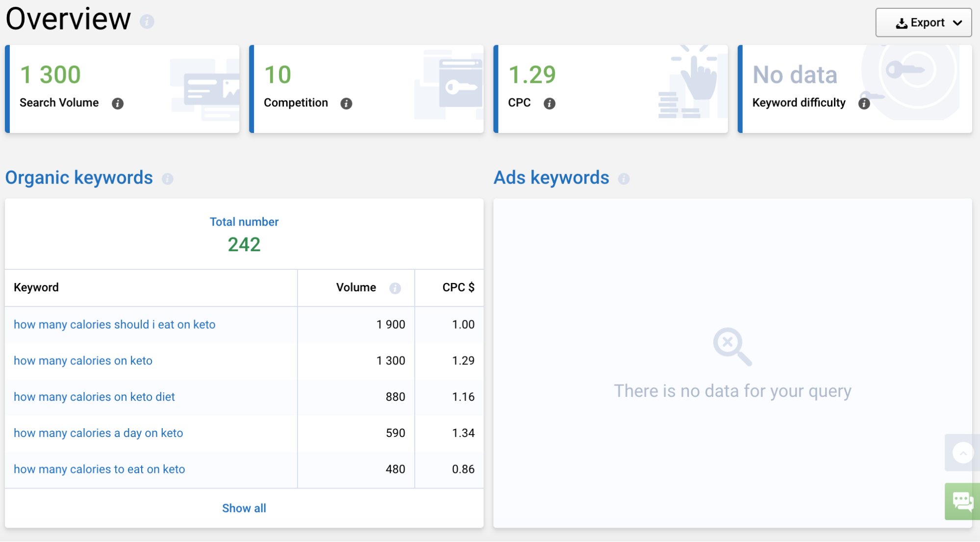This screenshot has height=542, width=980.
Task: Open "how many calories to eat on keto"
Action: [99, 469]
